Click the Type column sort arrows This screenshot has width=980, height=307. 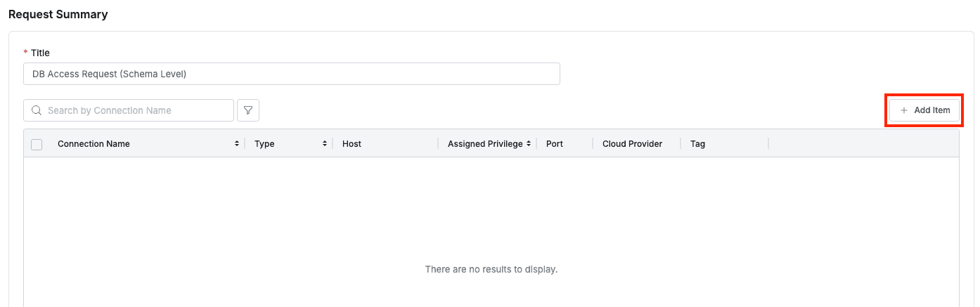click(x=325, y=143)
